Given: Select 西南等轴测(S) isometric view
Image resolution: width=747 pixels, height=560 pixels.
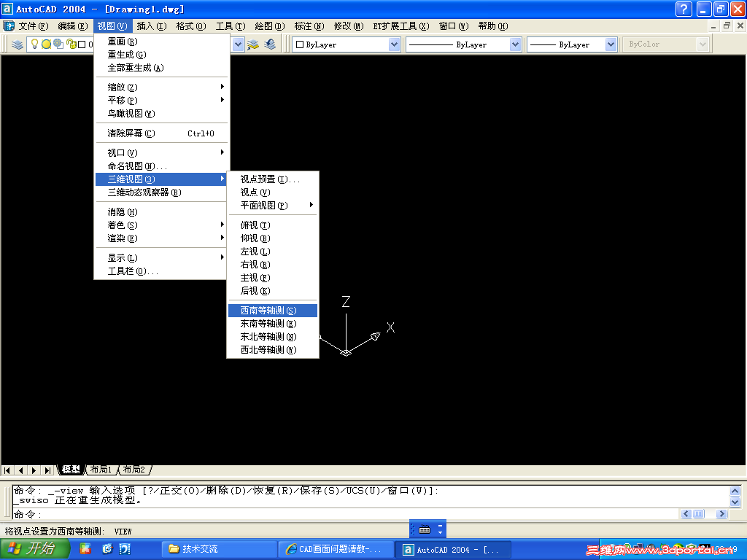Looking at the screenshot, I should point(273,311).
